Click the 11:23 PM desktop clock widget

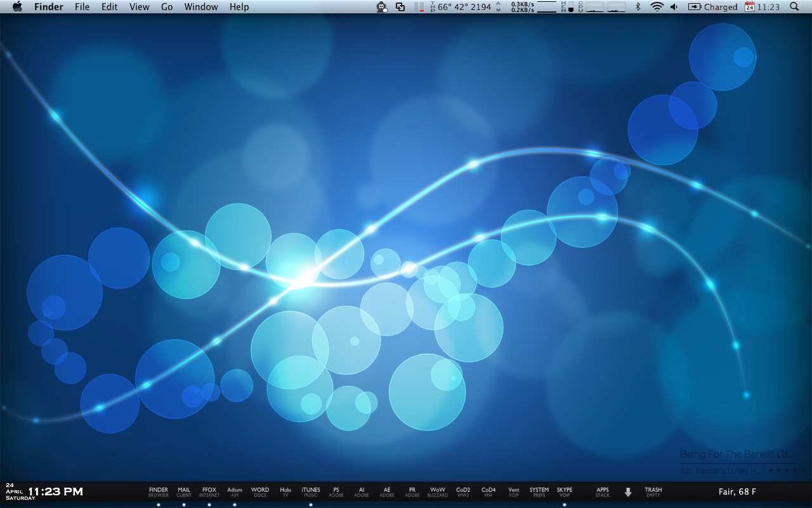[x=56, y=491]
